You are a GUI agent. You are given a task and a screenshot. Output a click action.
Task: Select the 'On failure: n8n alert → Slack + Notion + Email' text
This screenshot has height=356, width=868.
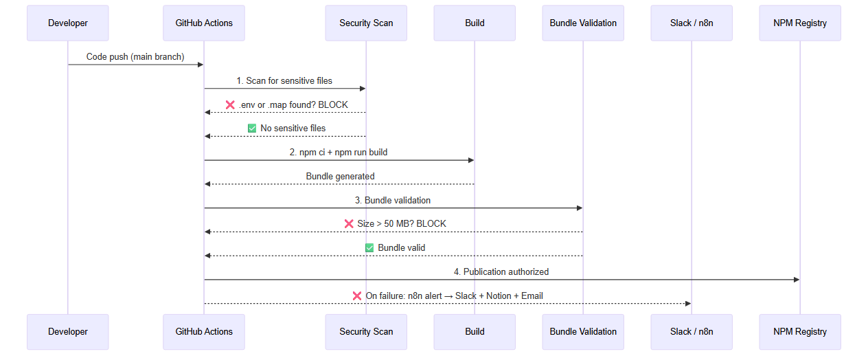click(454, 296)
